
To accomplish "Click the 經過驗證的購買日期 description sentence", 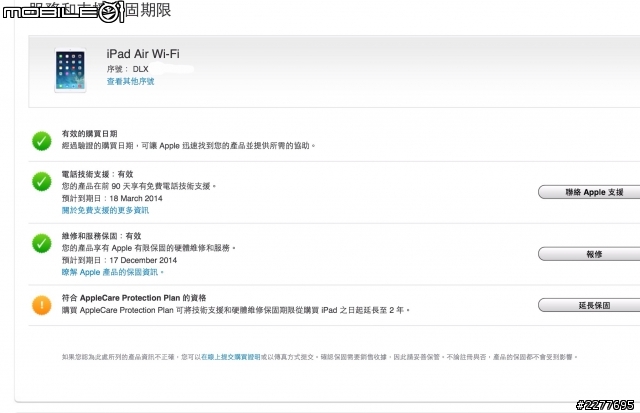I will [189, 146].
